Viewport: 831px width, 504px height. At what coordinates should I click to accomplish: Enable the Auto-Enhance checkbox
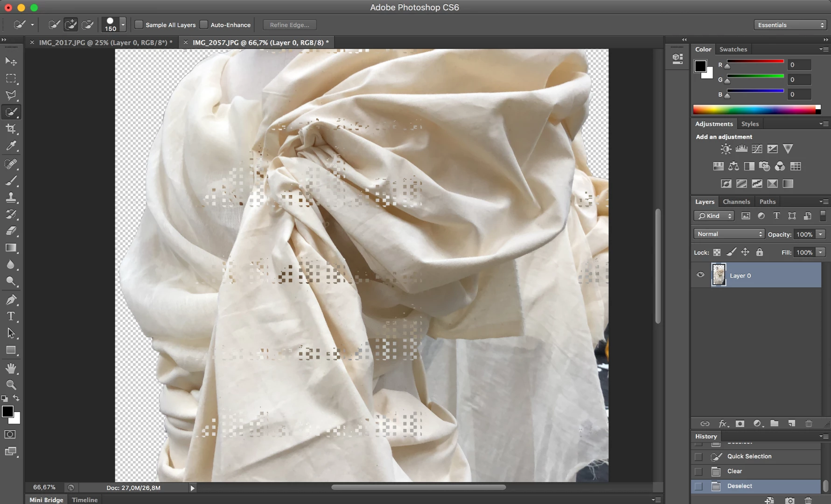click(204, 25)
